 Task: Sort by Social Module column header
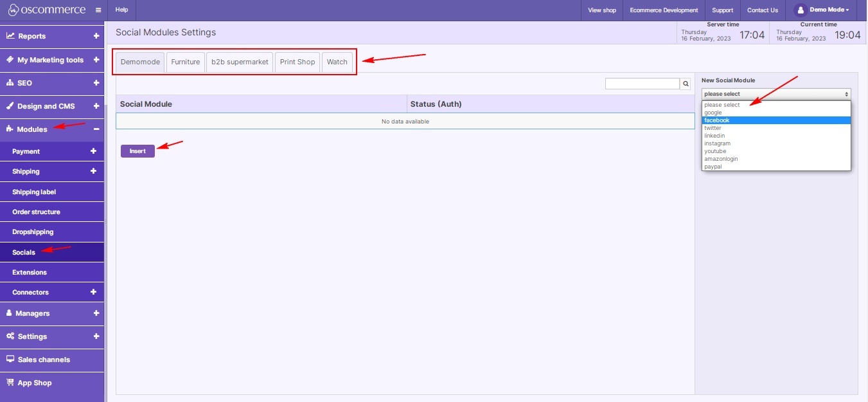tap(261, 104)
